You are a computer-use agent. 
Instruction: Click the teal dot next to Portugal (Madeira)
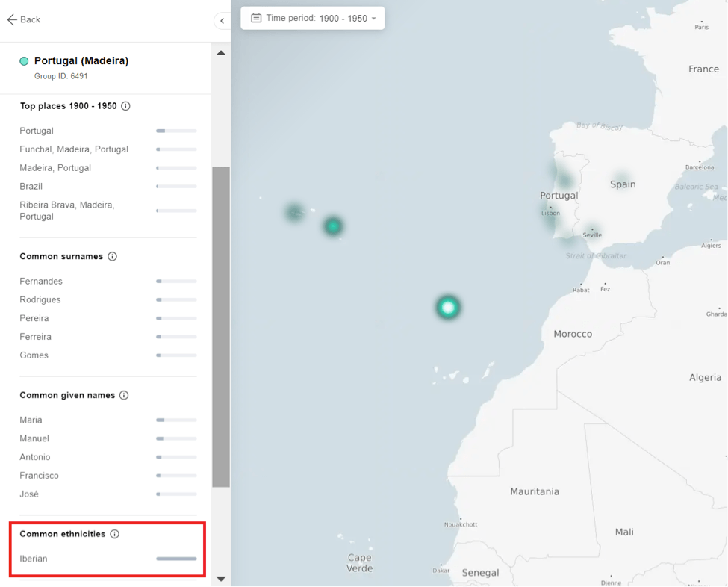[24, 60]
